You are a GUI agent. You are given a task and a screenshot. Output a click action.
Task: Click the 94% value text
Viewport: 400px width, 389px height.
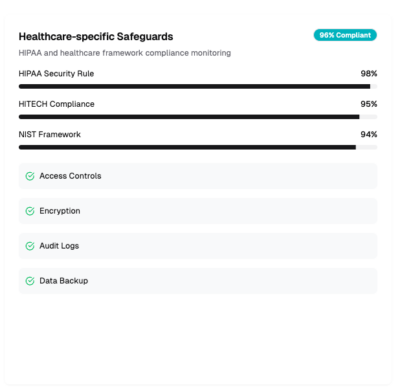[x=369, y=134]
